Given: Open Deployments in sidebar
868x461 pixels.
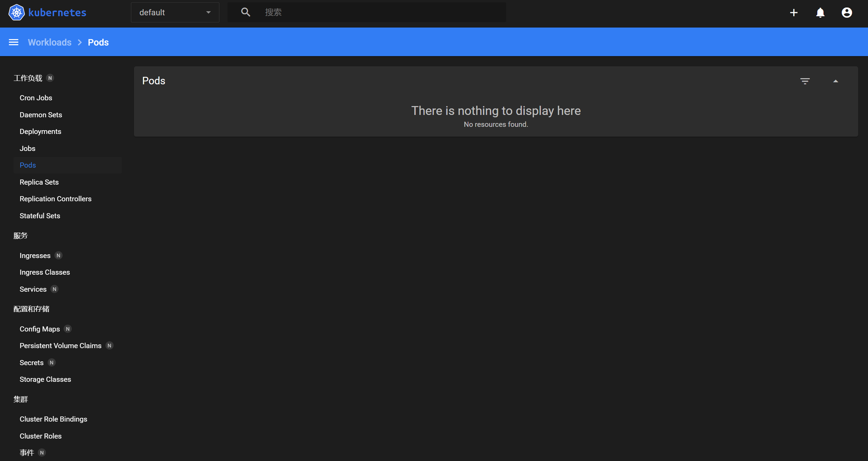Looking at the screenshot, I should click(x=40, y=132).
